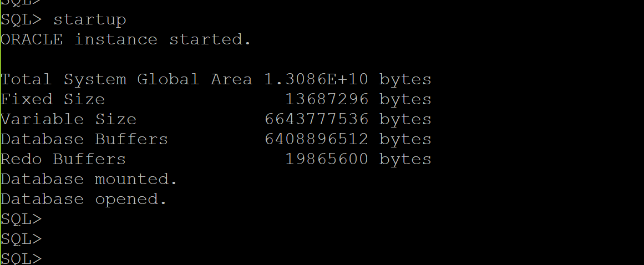Click 'ORACLE instance started.' line
Viewport: 644px width, 265px height.
[126, 39]
